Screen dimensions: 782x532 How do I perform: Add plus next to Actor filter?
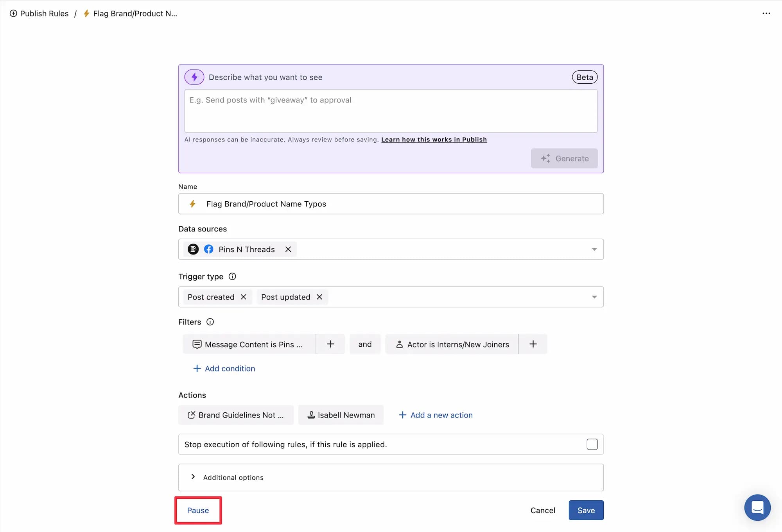pyautogui.click(x=533, y=344)
